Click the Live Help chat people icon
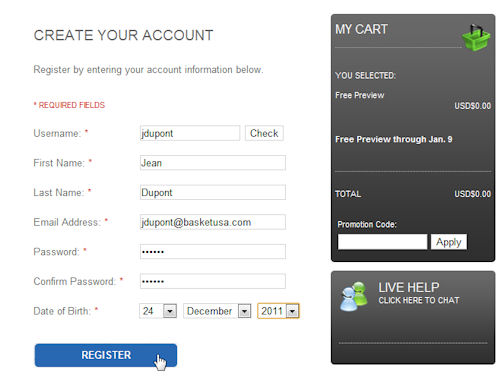This screenshot has width=498, height=377. [x=355, y=296]
